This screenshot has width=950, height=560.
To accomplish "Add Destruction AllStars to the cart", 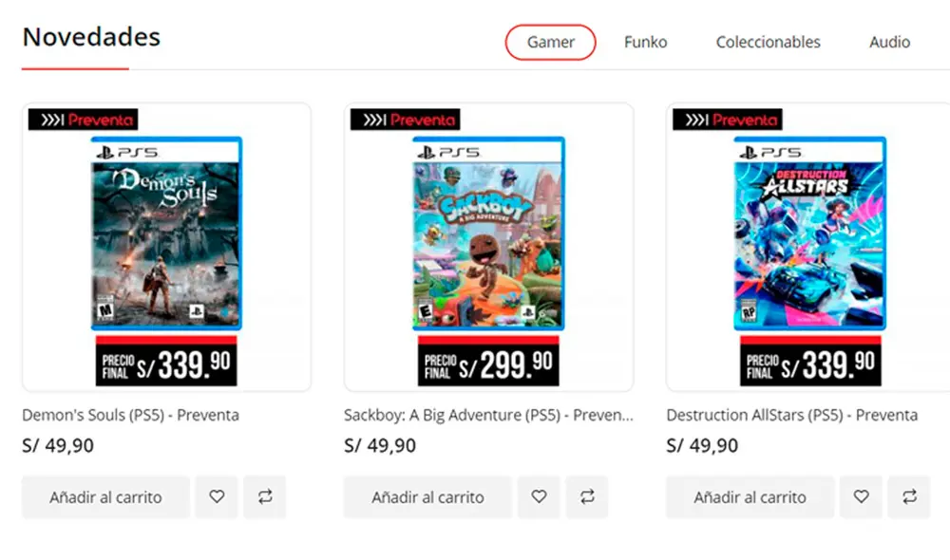I will pos(750,496).
